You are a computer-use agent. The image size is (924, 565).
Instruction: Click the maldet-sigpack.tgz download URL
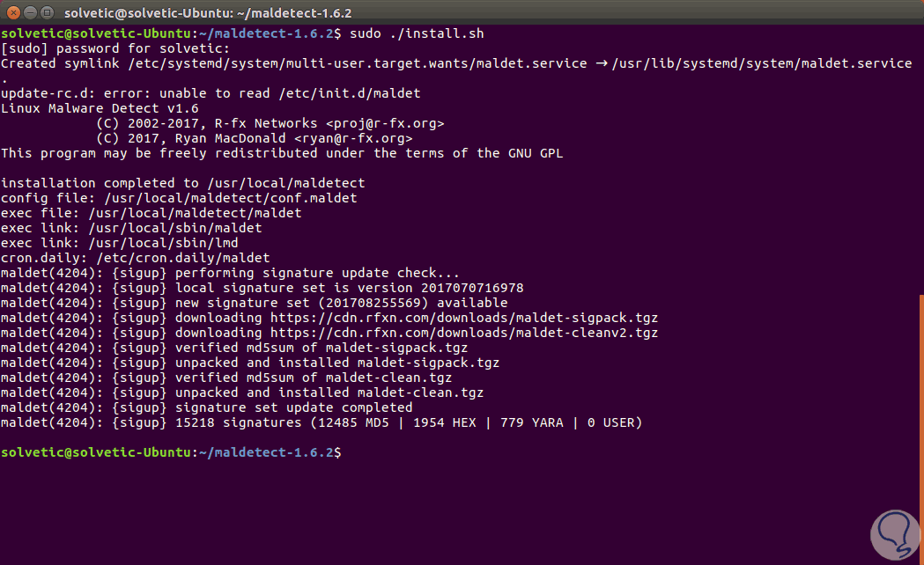464,318
